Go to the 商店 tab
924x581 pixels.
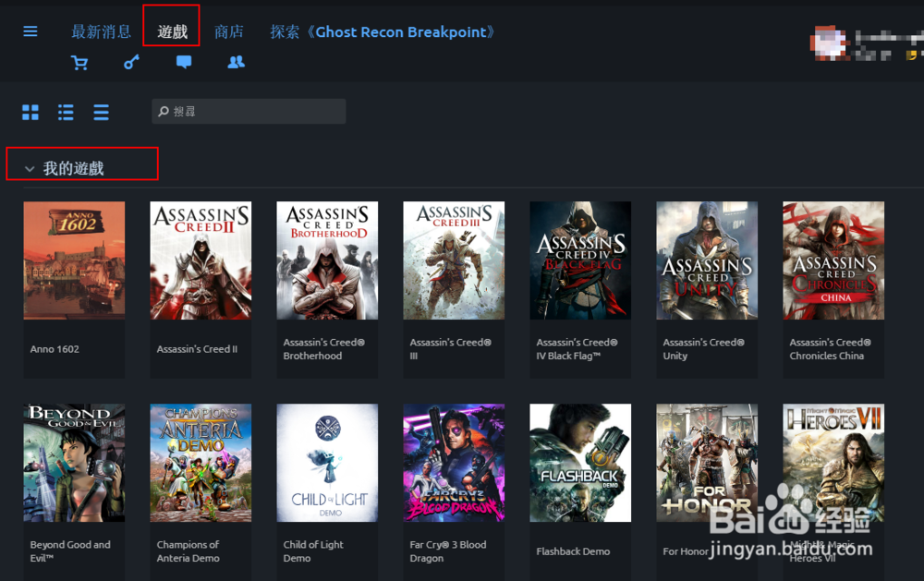[228, 31]
